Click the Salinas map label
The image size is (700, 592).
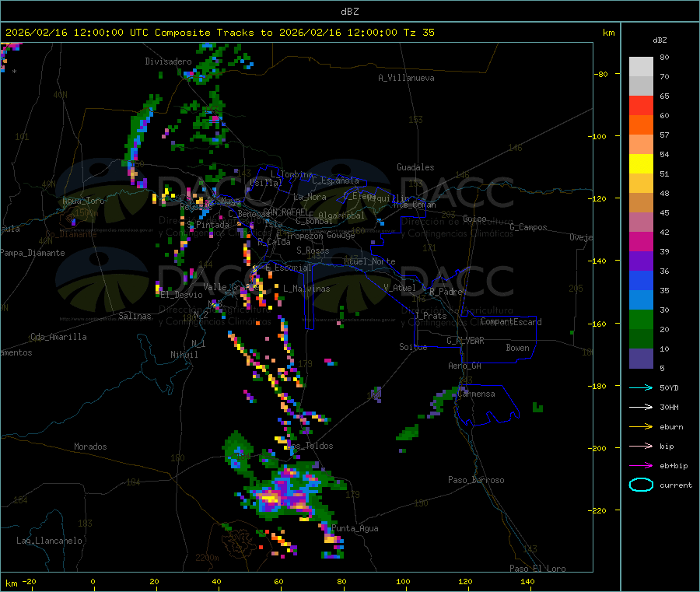pos(135,316)
